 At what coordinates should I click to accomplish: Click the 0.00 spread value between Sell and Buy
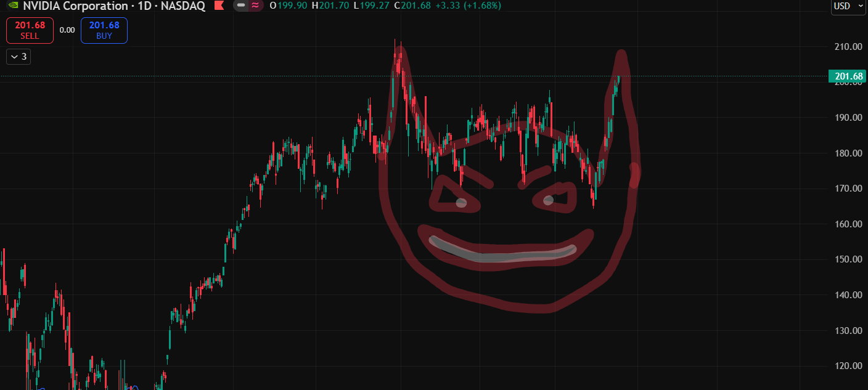[x=67, y=30]
